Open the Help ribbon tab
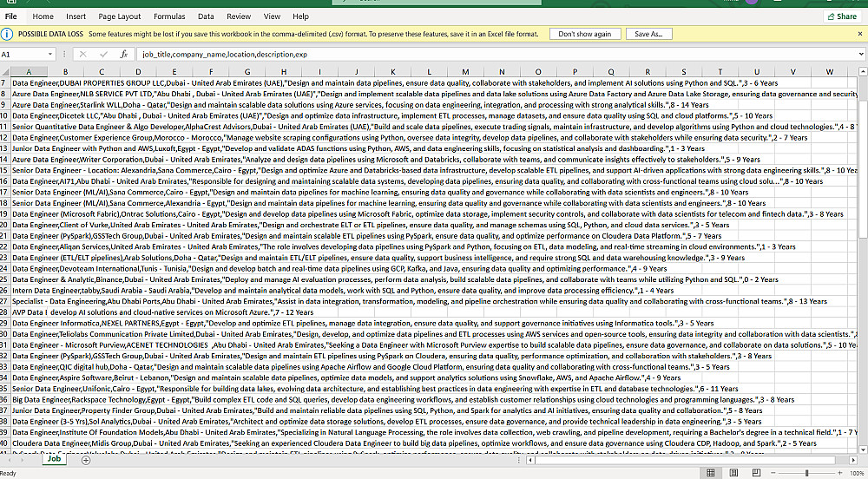Image resolution: width=868 pixels, height=479 pixels. click(300, 16)
